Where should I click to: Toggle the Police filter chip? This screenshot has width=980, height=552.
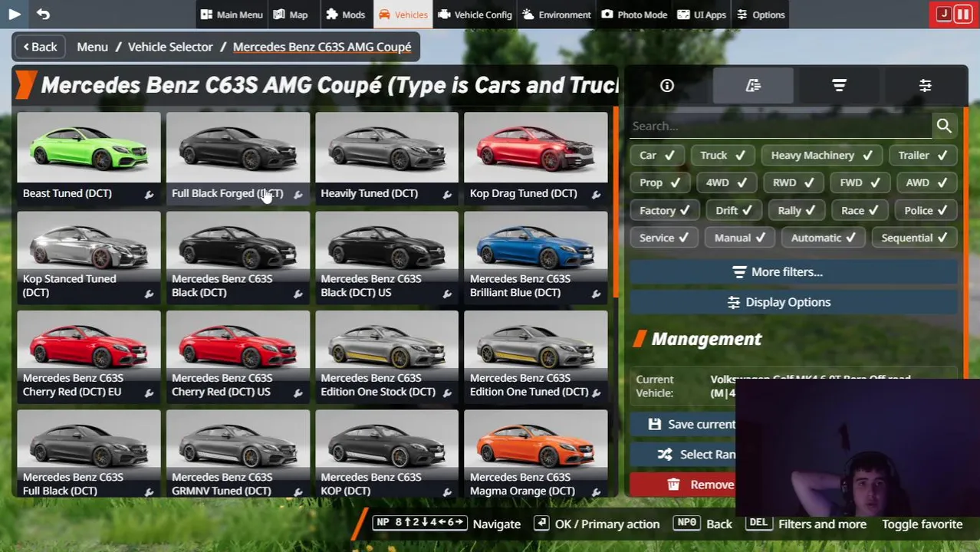tap(926, 210)
